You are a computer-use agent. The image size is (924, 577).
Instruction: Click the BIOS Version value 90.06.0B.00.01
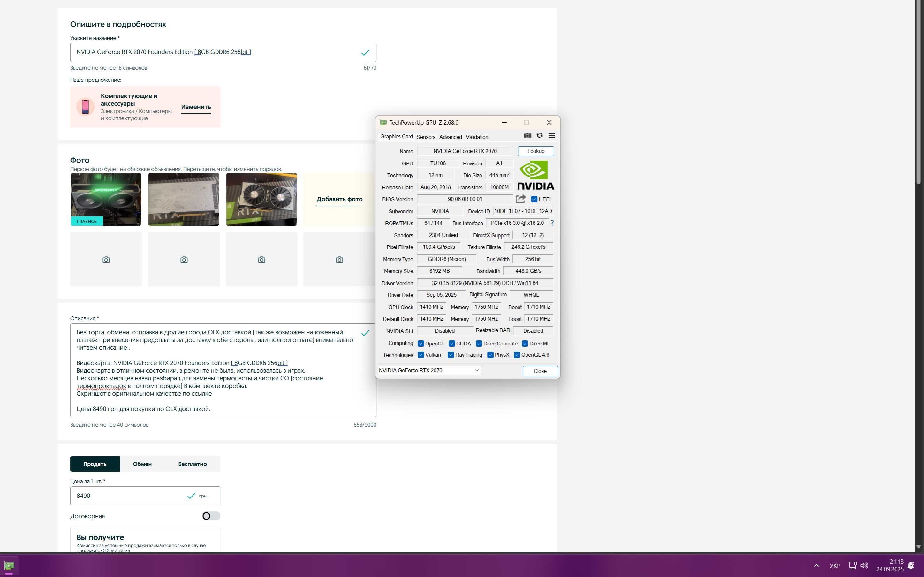click(x=465, y=199)
